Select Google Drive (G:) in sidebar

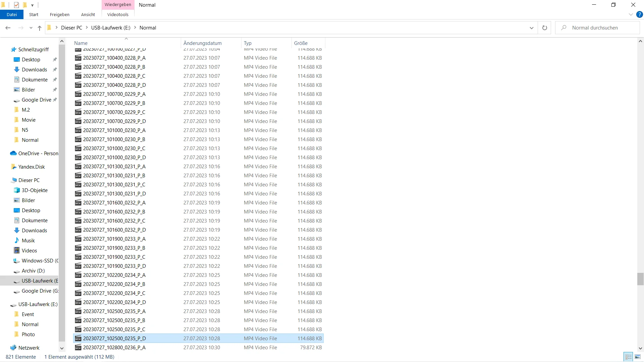[36, 291]
